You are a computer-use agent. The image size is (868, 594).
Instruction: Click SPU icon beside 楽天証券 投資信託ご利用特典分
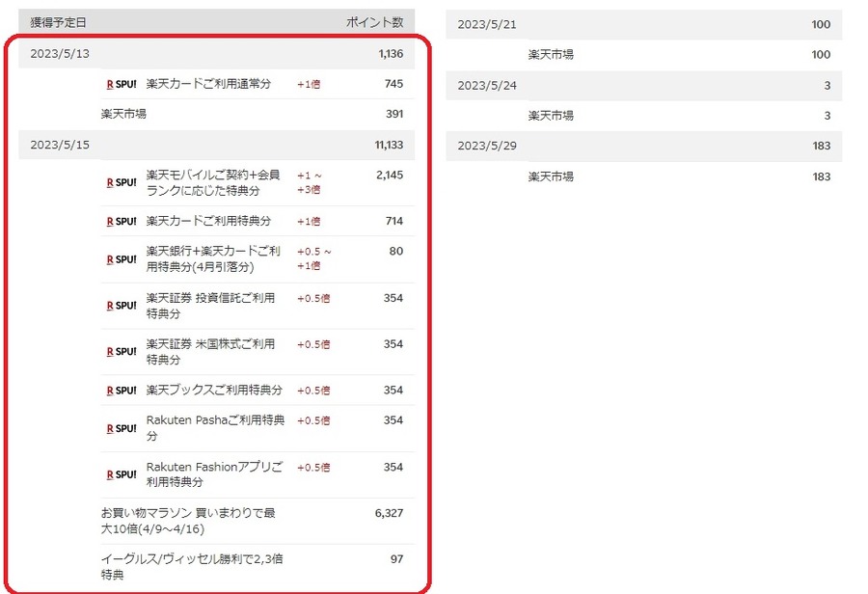[x=122, y=306]
